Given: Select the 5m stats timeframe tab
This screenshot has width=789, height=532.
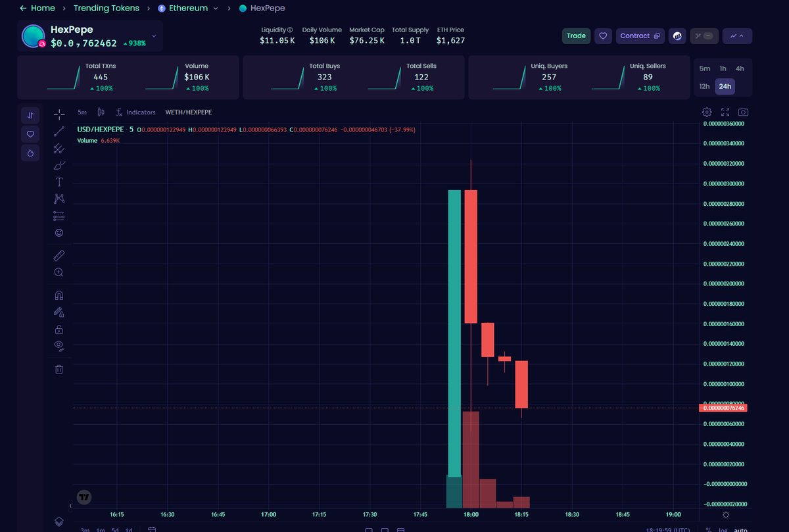Looking at the screenshot, I should click(x=705, y=68).
